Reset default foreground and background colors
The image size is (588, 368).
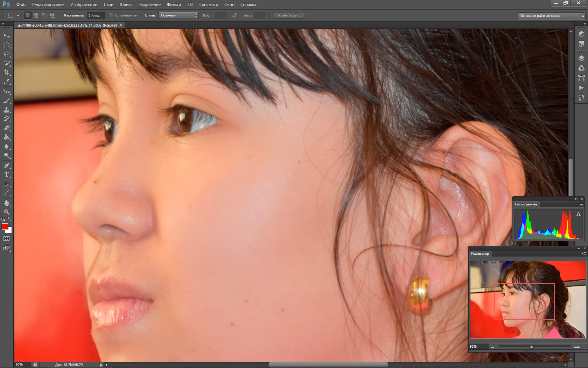(x=3, y=219)
